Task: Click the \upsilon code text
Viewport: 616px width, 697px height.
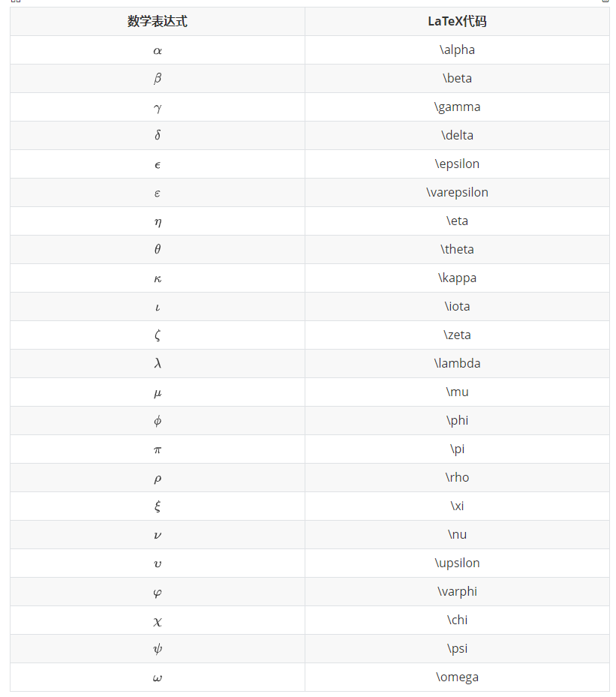Action: (457, 563)
